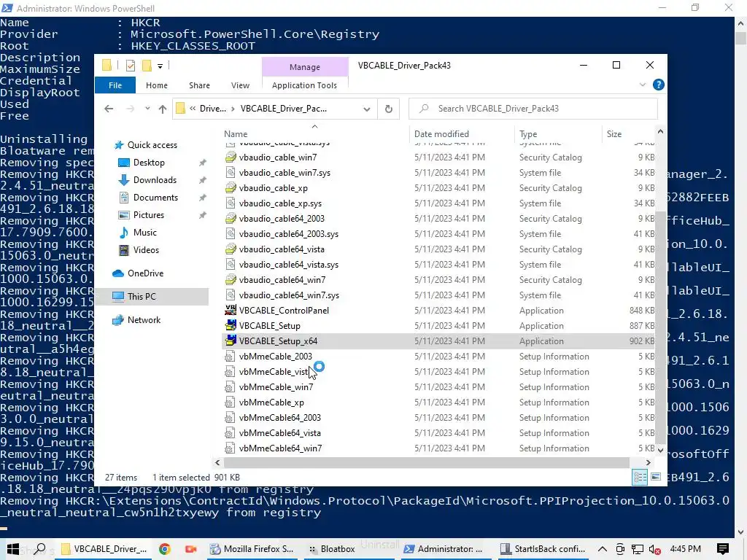Screen dimensions: 747x560
Task: Refresh the folder view
Action: [x=389, y=109]
